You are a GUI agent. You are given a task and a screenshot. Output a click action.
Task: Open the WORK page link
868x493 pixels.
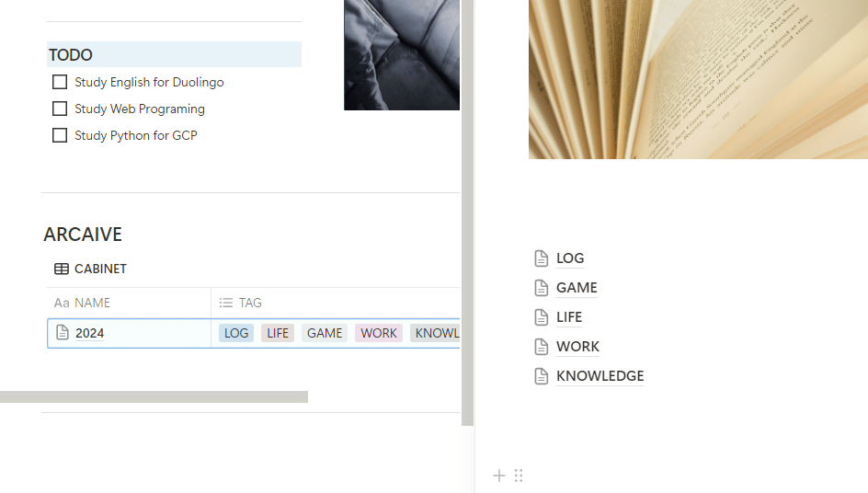578,346
